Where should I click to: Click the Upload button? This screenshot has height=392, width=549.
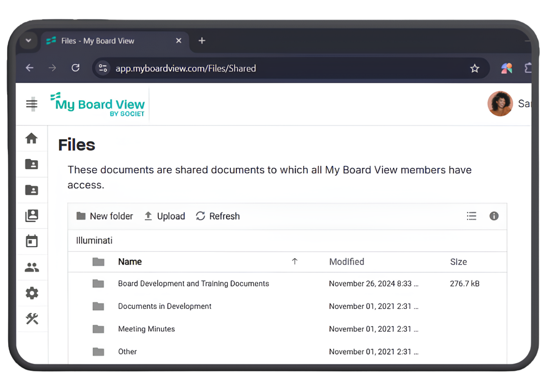pos(165,216)
